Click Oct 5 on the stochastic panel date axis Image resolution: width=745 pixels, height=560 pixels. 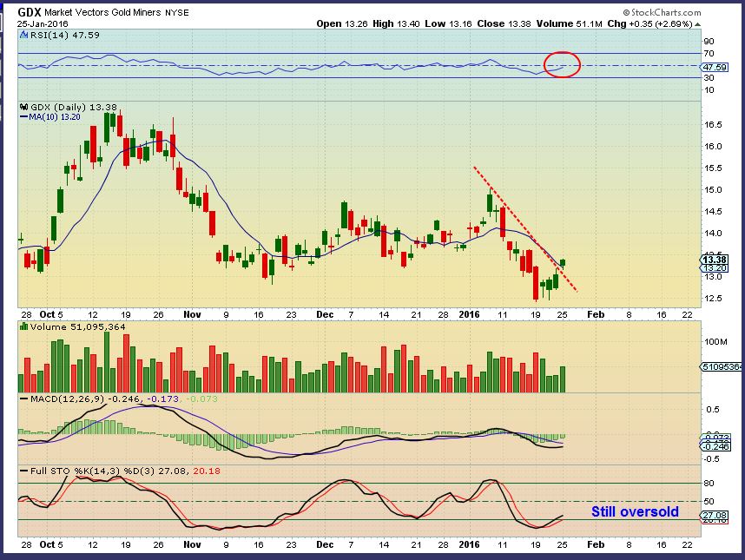click(51, 544)
